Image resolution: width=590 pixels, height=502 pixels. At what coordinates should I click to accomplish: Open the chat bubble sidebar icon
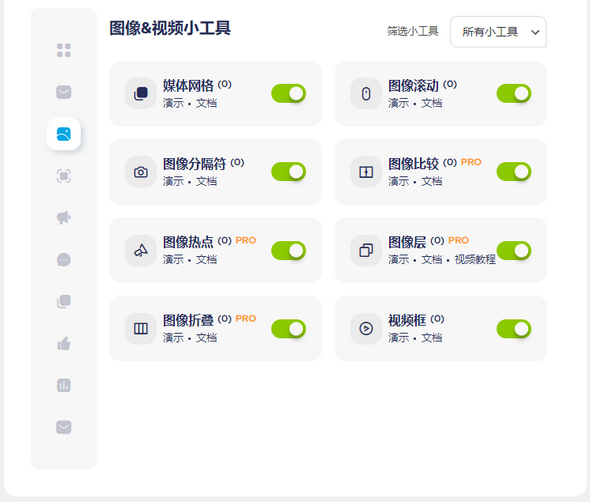pyautogui.click(x=64, y=260)
